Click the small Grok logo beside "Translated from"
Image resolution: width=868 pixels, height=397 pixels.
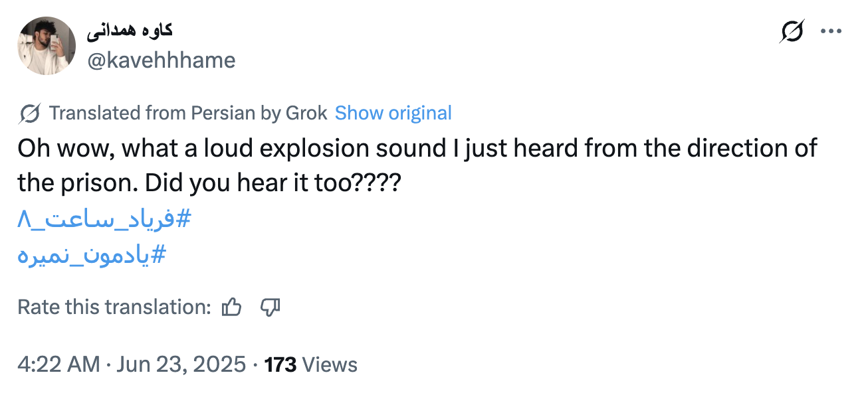pos(31,113)
